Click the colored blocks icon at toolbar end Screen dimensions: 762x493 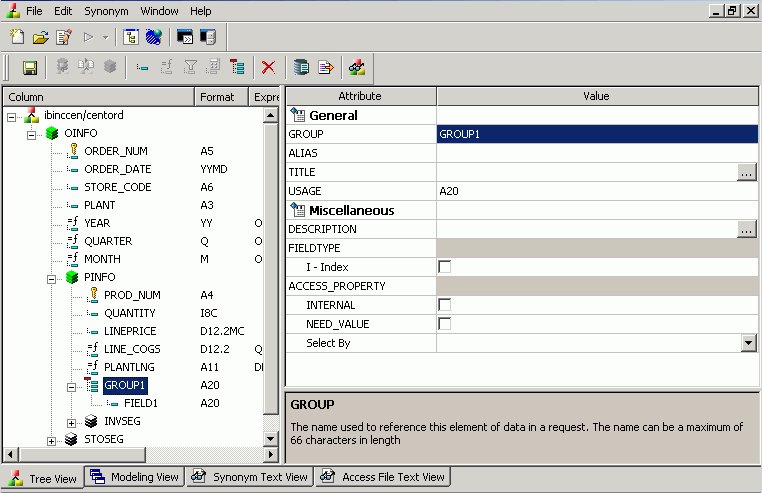click(356, 68)
